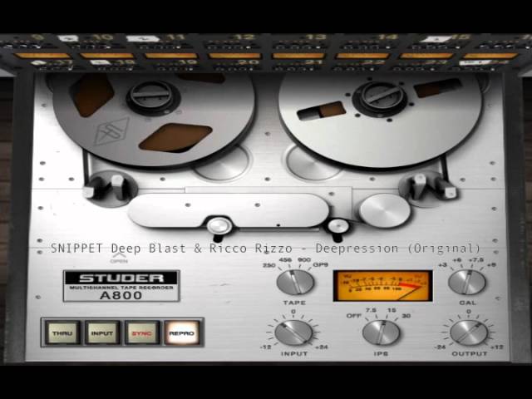Viewport: 532px width, 399px height.
Task: Click the right tape tension arm
Action: tap(428, 187)
